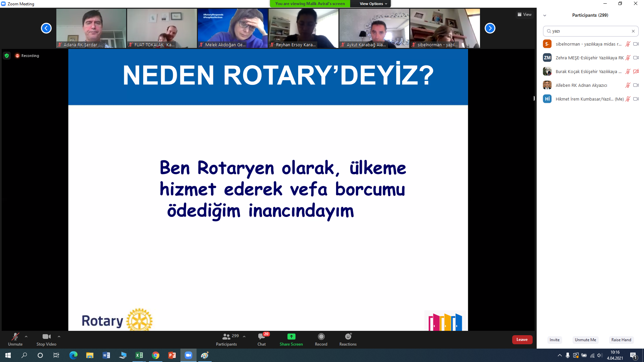Open Windows Start menu
The width and height of the screenshot is (644, 362).
click(8, 355)
